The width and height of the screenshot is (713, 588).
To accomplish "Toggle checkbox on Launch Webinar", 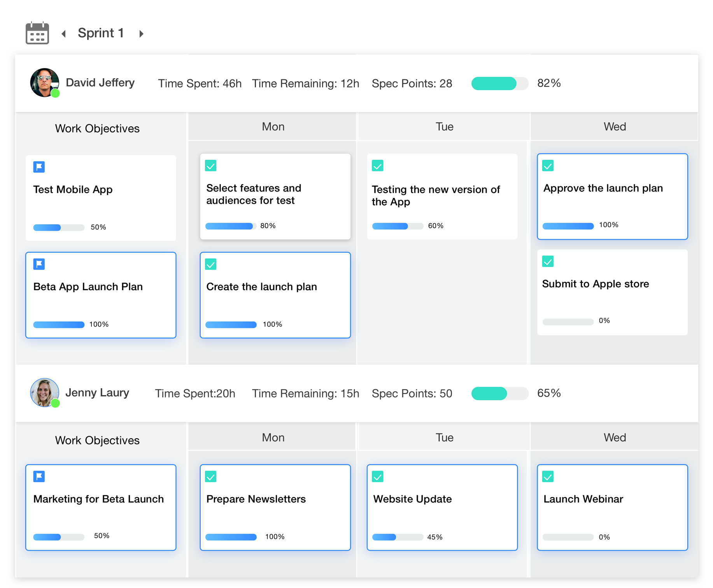I will pos(548,477).
